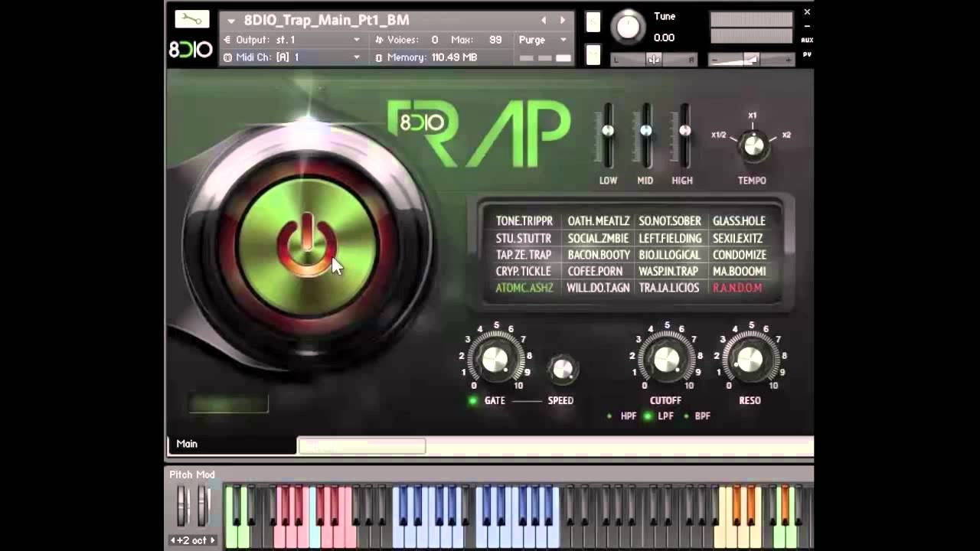Select the WASP.IN.TRAP preset
Screen dimensions: 980x551
point(668,272)
